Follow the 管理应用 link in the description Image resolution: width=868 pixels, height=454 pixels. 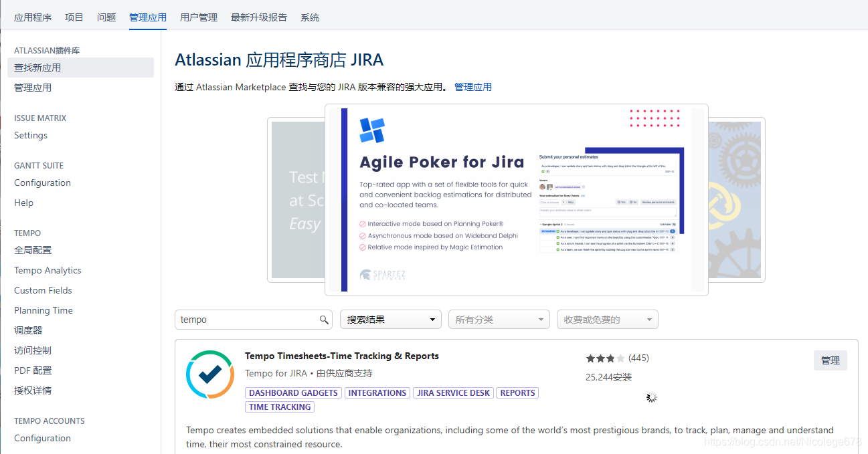click(473, 87)
